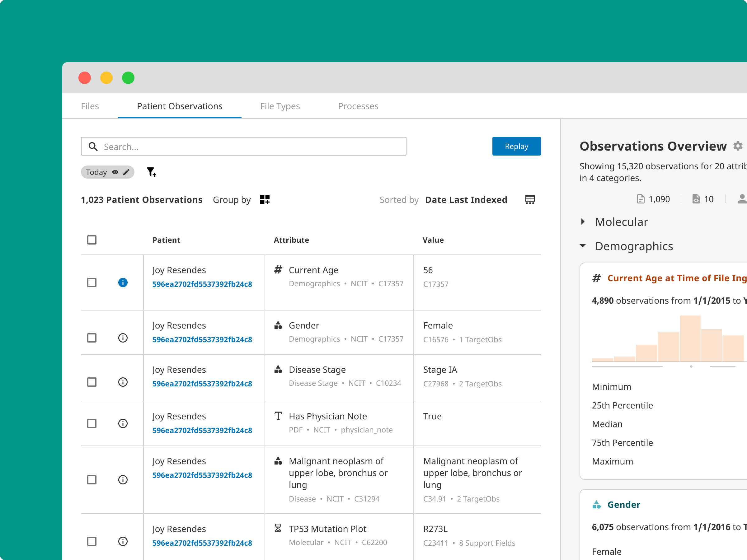Check the Gender row checkbox

tap(92, 338)
